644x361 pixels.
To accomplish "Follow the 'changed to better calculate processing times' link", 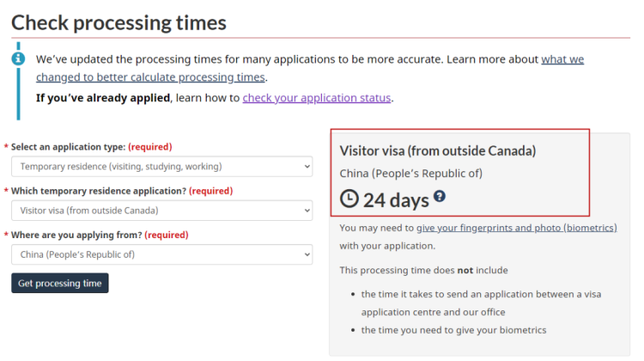I will [150, 77].
